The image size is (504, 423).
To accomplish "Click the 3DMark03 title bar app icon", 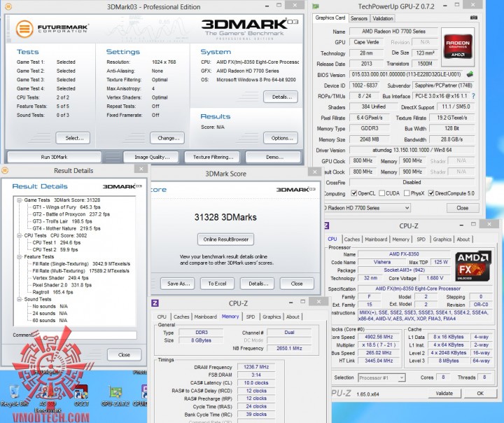I will pos(8,6).
